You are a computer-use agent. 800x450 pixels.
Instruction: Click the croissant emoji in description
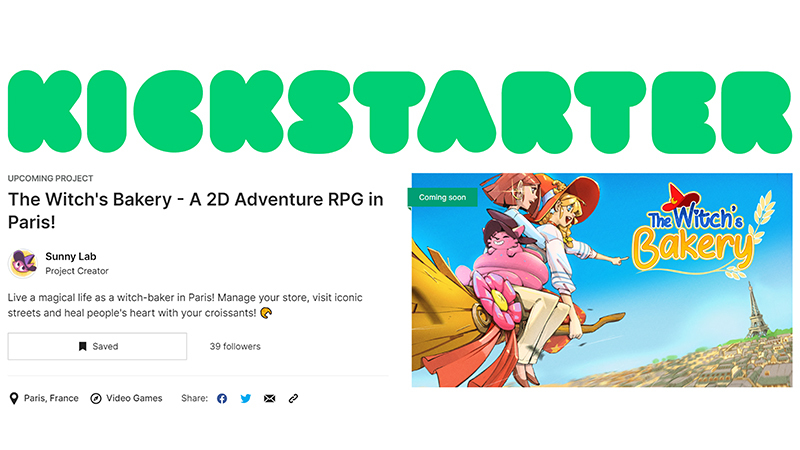click(x=266, y=313)
